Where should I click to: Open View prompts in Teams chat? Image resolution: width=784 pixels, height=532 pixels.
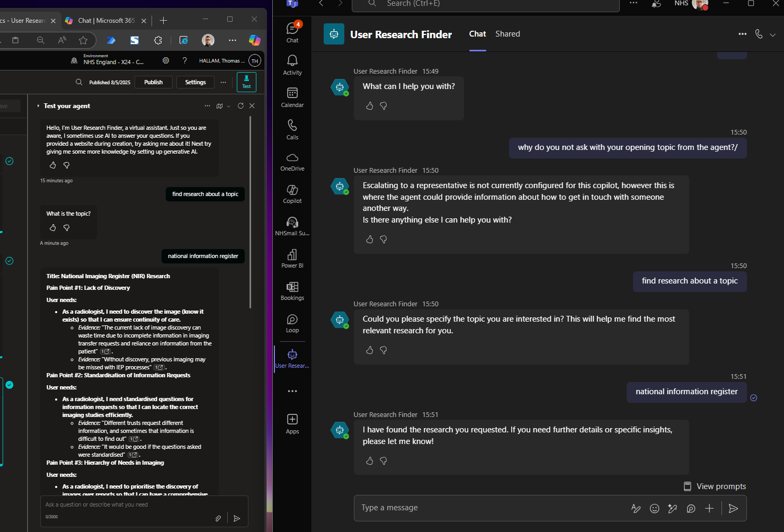coord(715,486)
